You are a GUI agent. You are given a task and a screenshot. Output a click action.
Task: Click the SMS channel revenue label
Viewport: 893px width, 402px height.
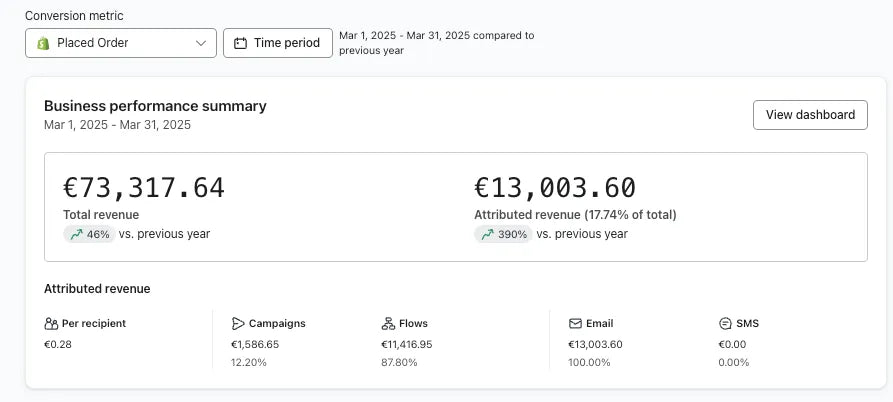pos(748,324)
